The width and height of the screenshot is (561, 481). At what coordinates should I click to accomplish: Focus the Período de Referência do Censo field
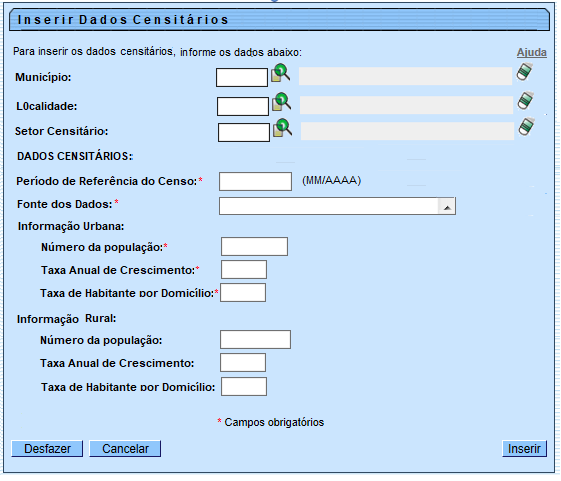click(255, 181)
